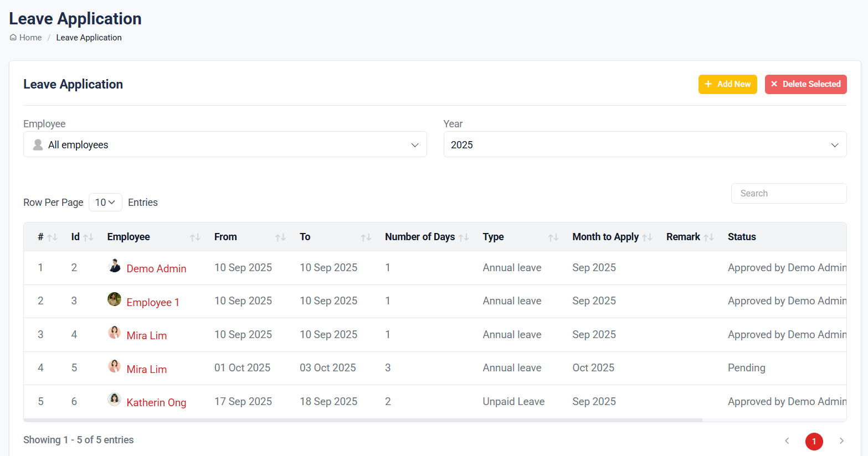Sort by Id column arrows
The image size is (868, 456).
[x=88, y=237]
